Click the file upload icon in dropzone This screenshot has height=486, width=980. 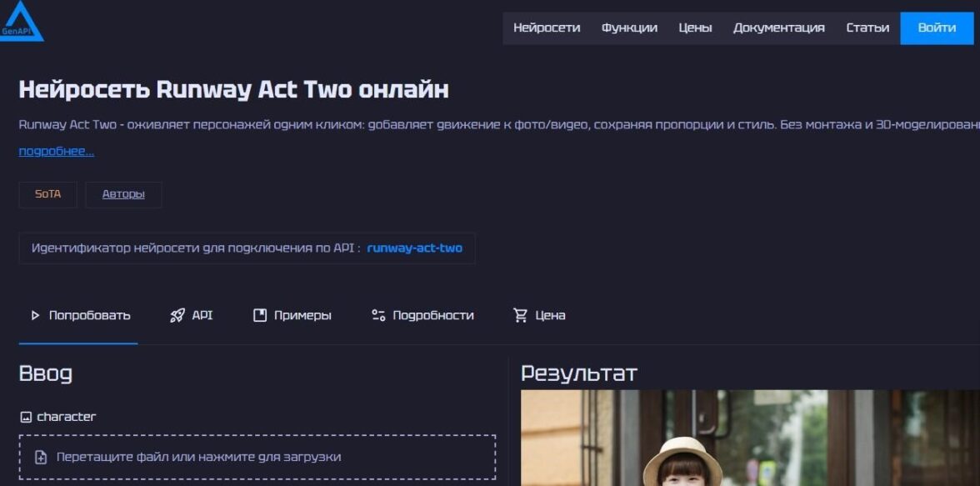point(41,457)
